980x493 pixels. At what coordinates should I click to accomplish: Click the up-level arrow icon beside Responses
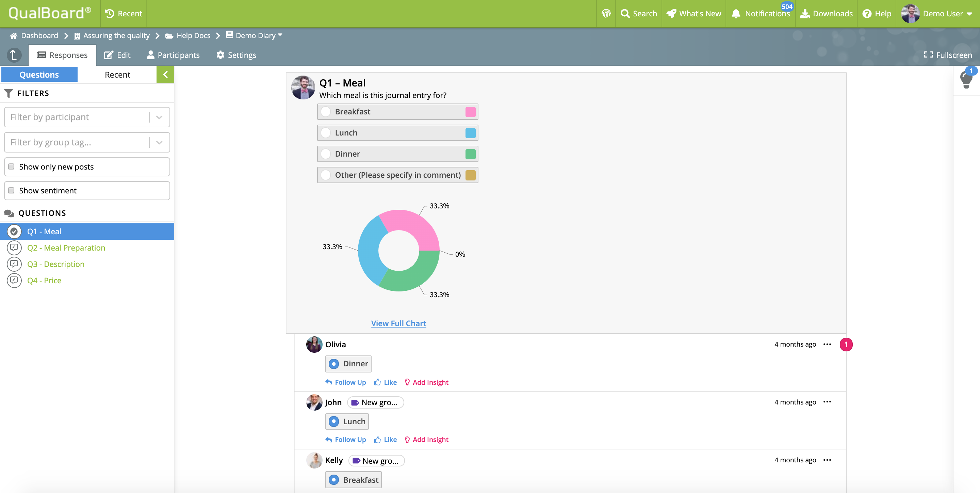pos(14,55)
